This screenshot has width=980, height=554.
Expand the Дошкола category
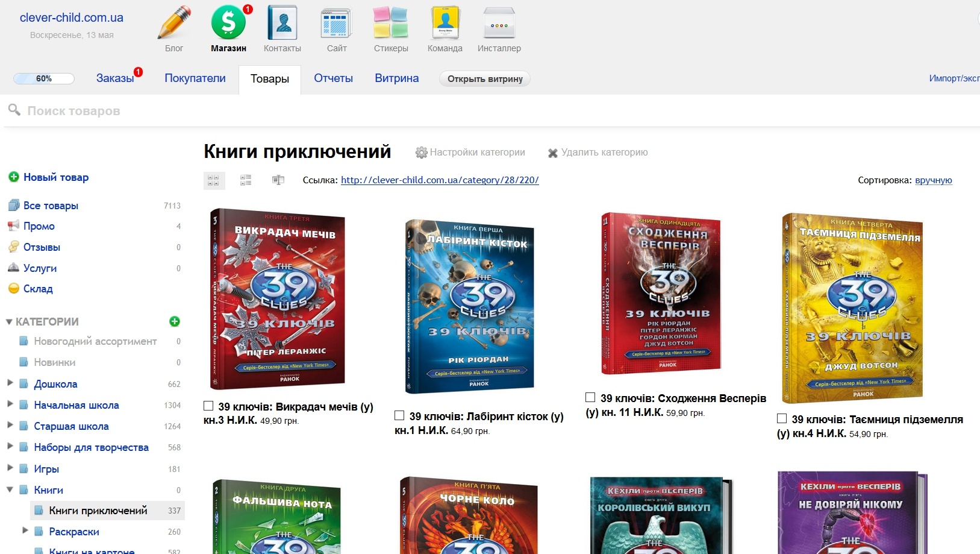(10, 382)
